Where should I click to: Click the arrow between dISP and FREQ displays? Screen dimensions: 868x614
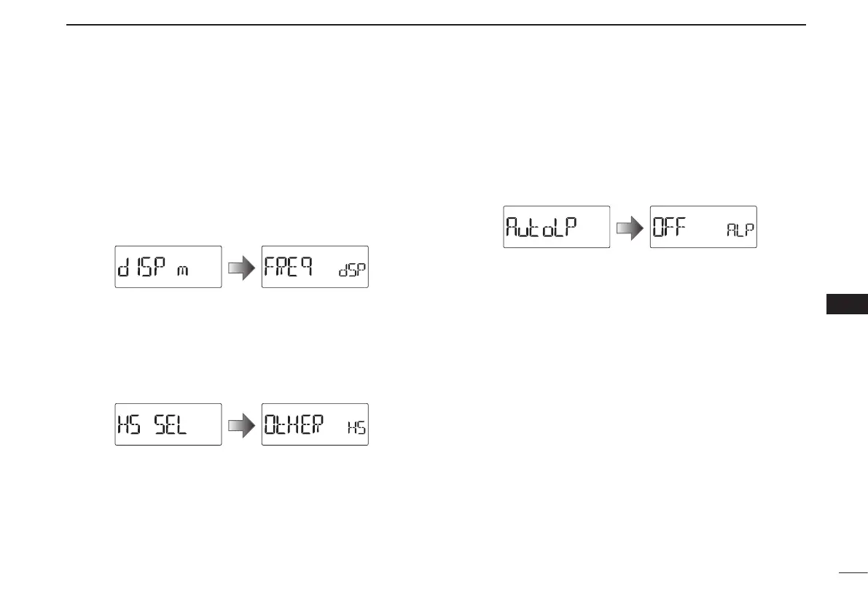click(x=241, y=268)
